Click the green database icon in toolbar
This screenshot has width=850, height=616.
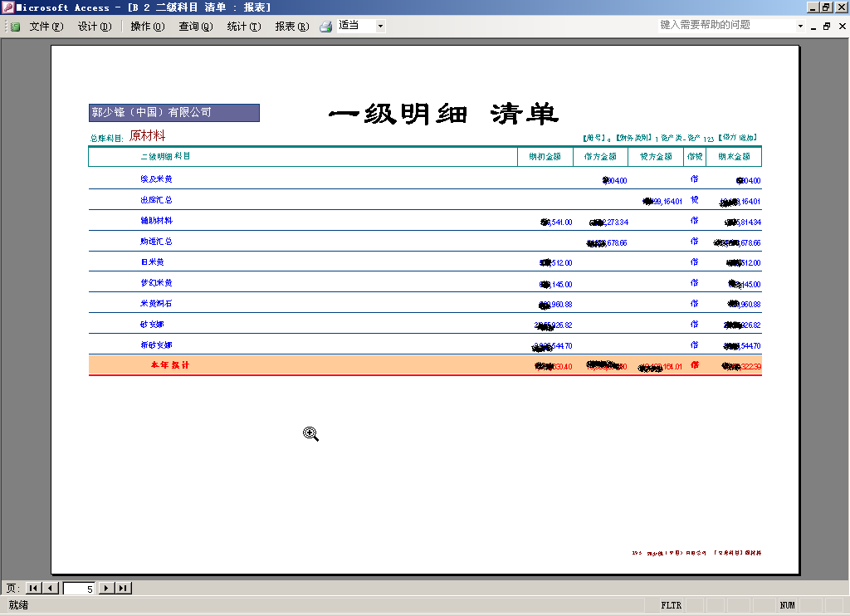[15, 27]
